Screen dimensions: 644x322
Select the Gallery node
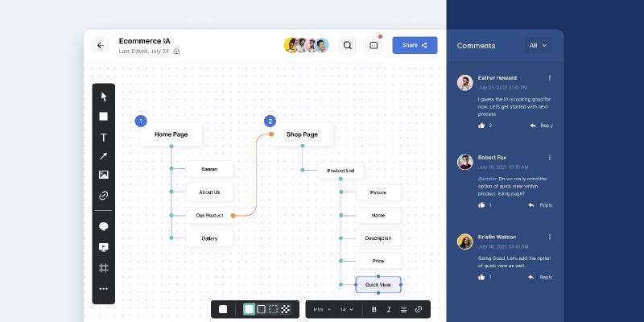click(209, 238)
